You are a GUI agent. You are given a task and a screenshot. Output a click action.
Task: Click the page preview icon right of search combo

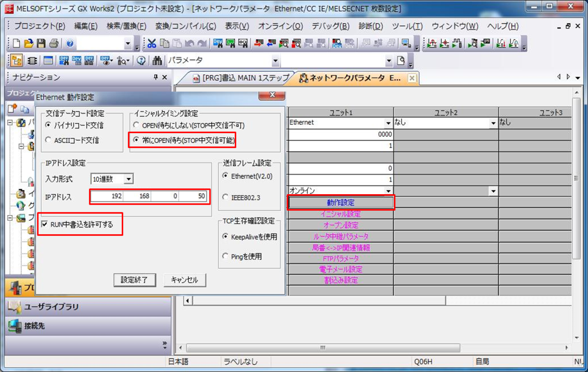401,60
